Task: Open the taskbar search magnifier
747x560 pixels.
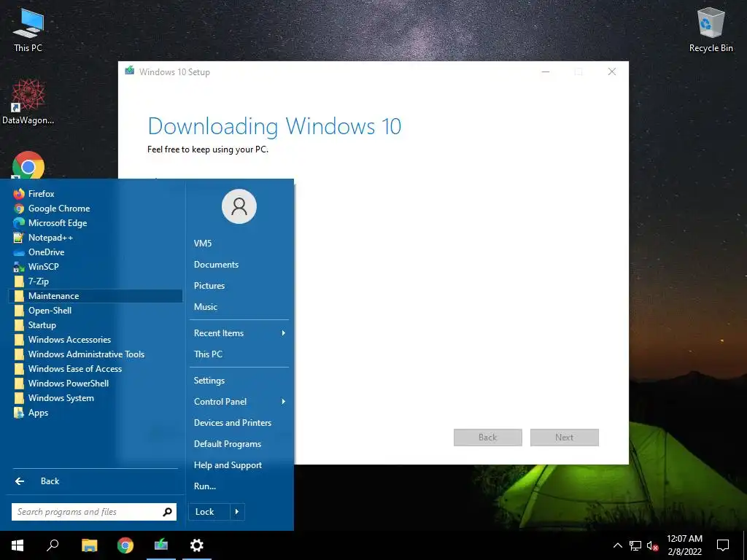Action: click(x=53, y=545)
